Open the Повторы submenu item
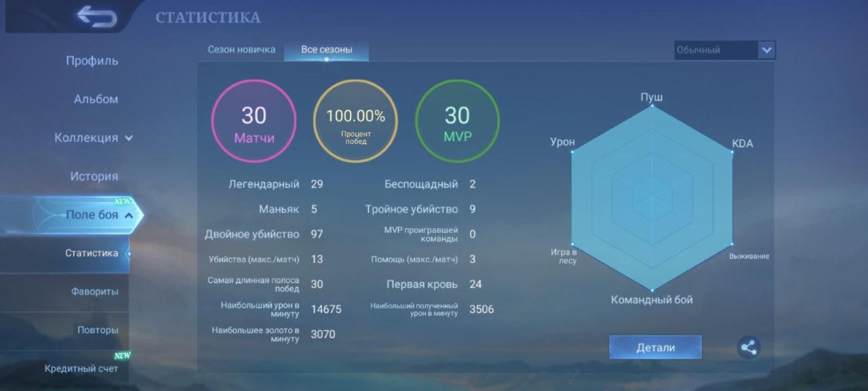 click(98, 330)
